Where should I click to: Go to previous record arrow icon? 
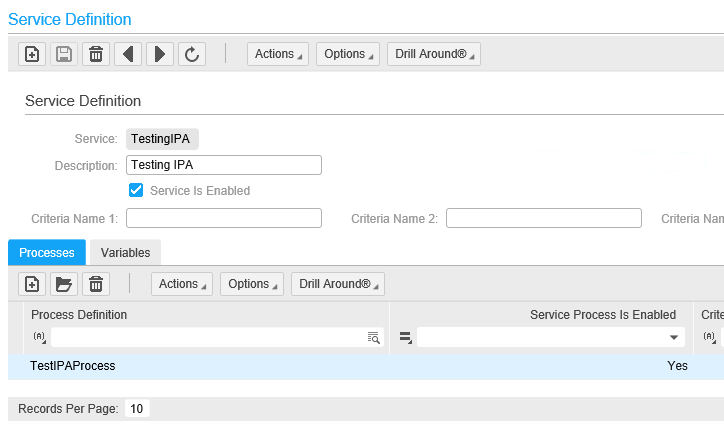[128, 54]
